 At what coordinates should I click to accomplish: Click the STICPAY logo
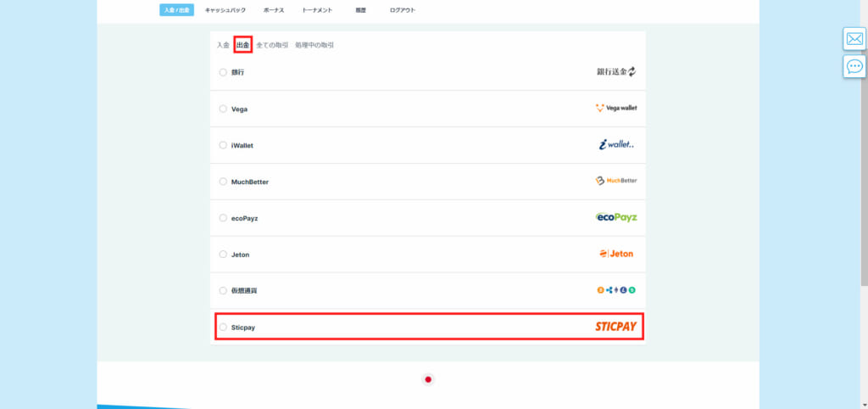tap(616, 327)
